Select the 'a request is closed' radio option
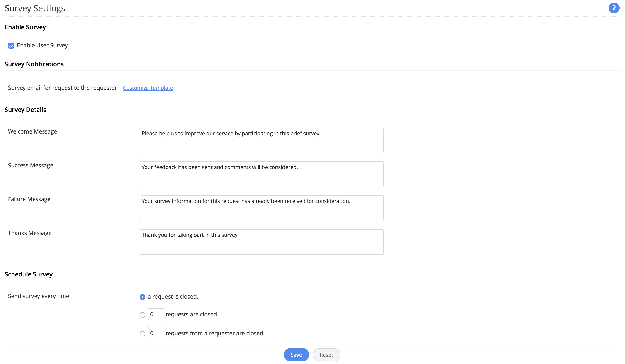Image resolution: width=625 pixels, height=364 pixels. 143,297
